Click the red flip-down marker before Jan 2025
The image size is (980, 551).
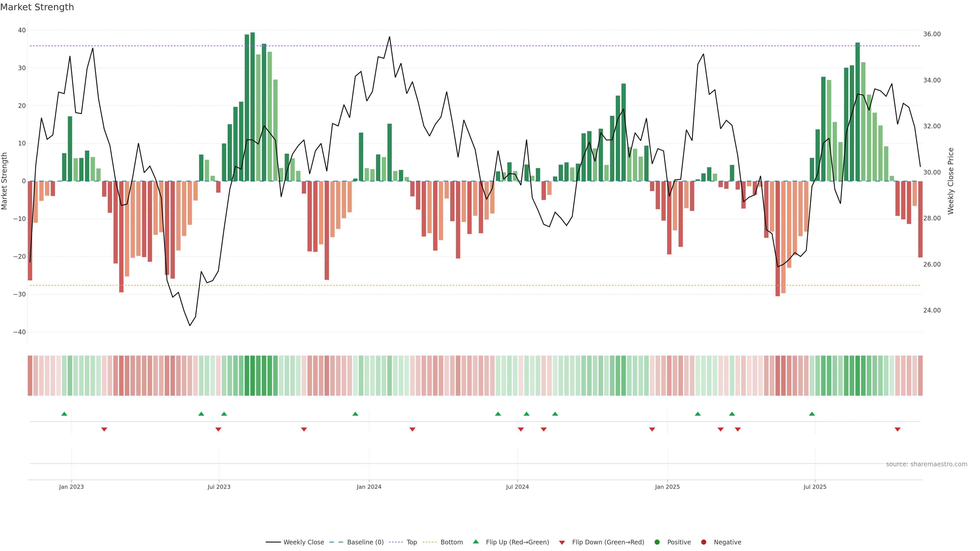pyautogui.click(x=652, y=429)
